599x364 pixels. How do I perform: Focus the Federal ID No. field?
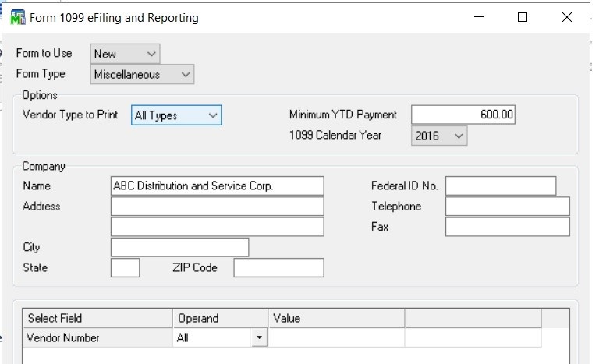(x=501, y=186)
